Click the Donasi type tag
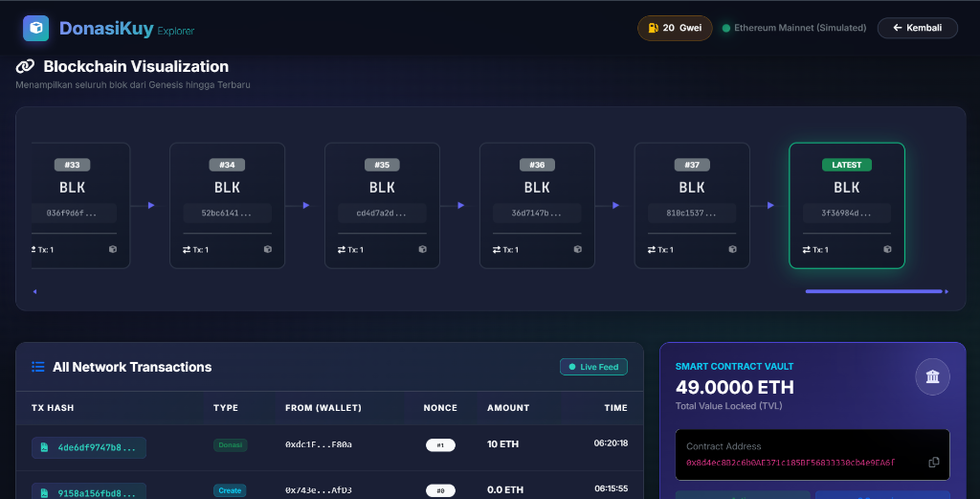The width and height of the screenshot is (980, 499). pyautogui.click(x=230, y=445)
